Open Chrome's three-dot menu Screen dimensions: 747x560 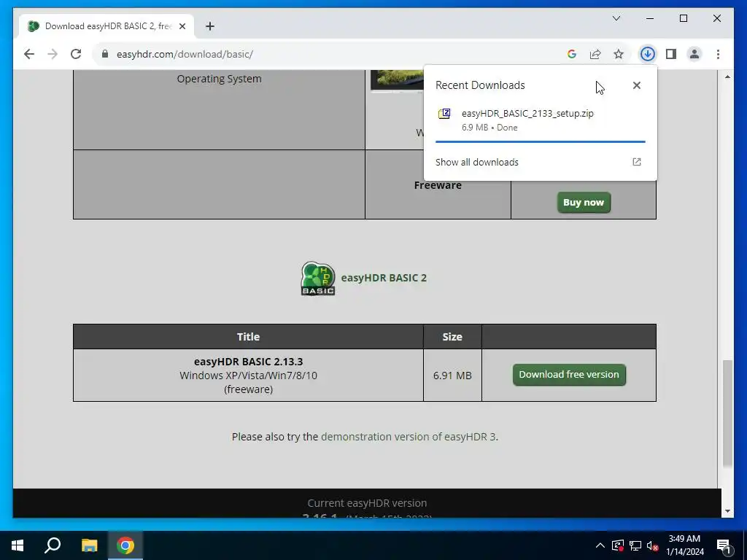click(718, 54)
